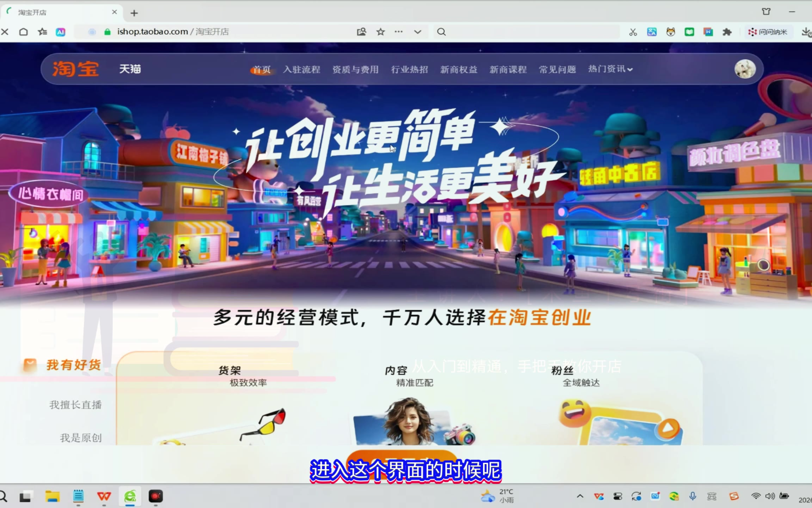Click the scissors screenshot tool icon
This screenshot has height=508, width=812.
coord(633,32)
